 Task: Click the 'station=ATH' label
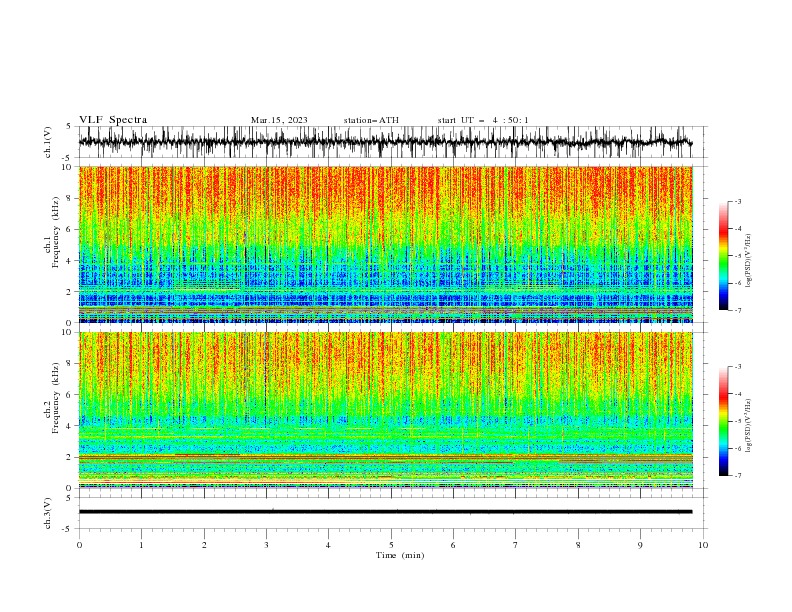371,120
